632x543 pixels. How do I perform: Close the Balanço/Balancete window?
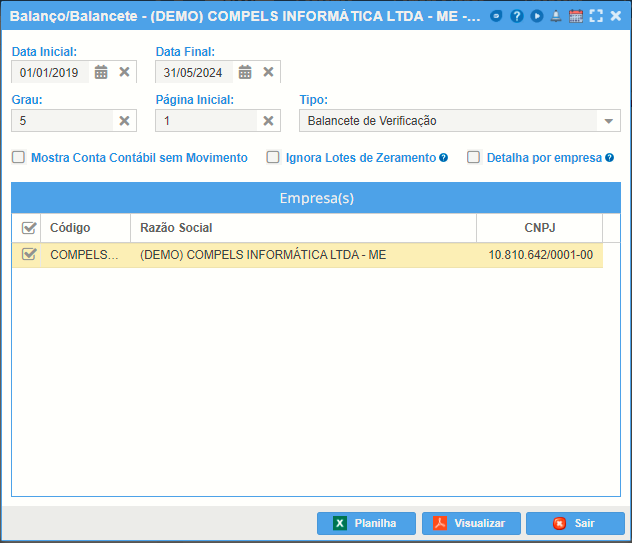(615, 16)
